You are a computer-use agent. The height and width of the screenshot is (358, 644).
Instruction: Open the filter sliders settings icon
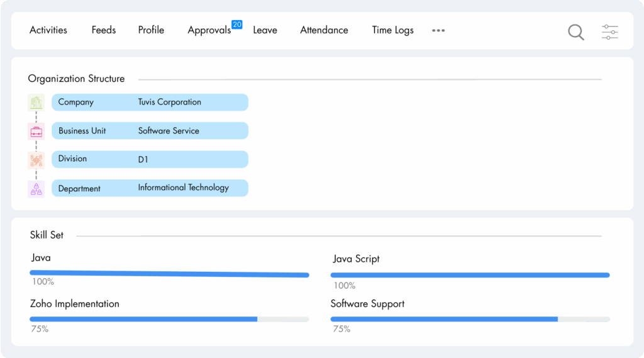click(609, 31)
